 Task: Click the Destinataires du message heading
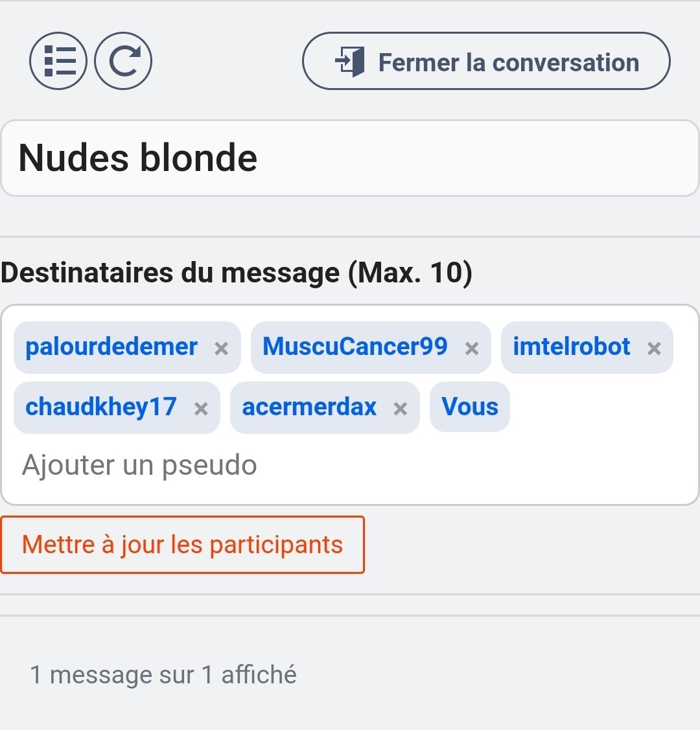[x=237, y=273]
